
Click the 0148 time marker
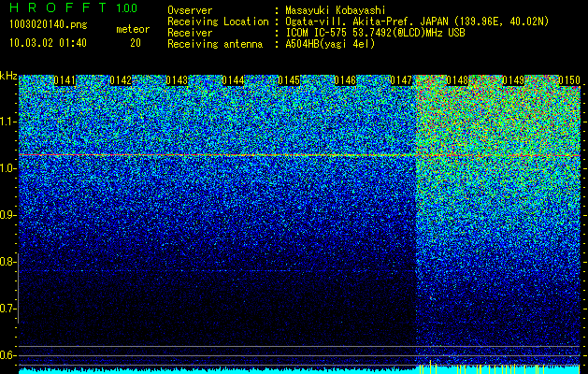(457, 80)
